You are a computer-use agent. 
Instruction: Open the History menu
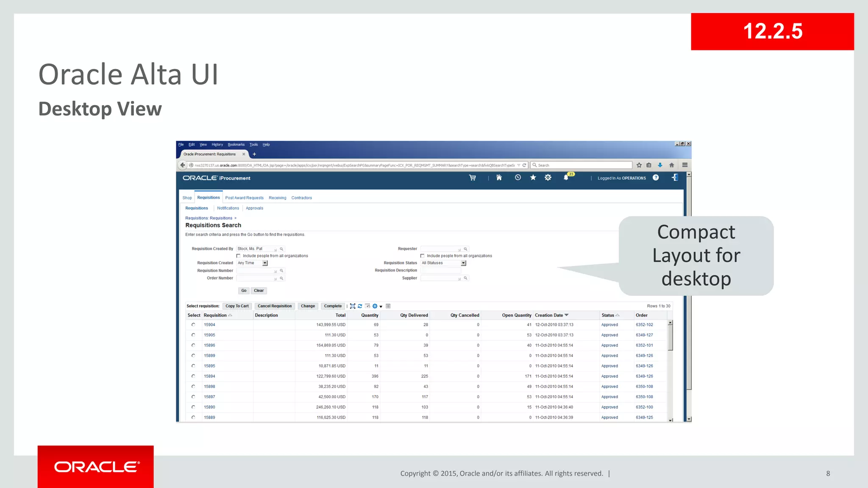pos(217,144)
